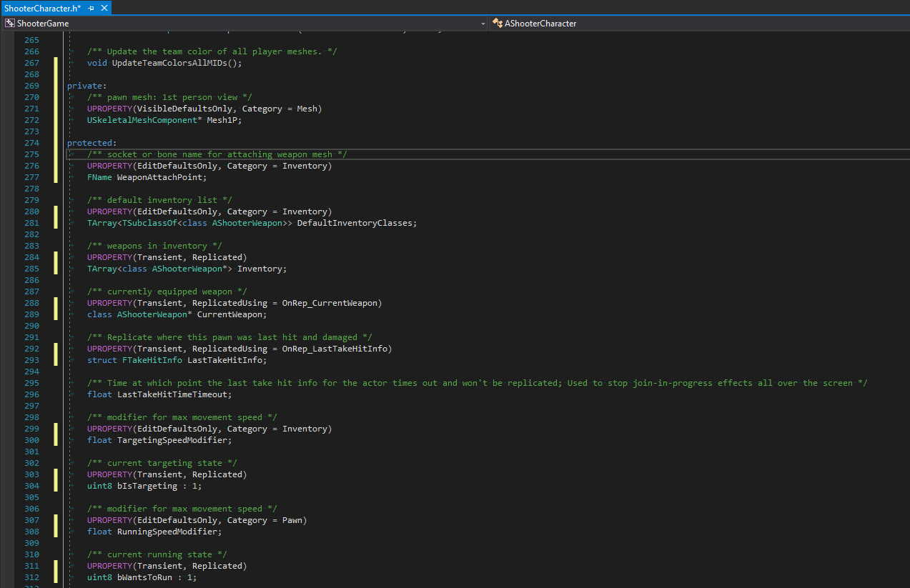Click line number 300 in the gutter
This screenshot has height=588, width=910.
pyautogui.click(x=31, y=440)
